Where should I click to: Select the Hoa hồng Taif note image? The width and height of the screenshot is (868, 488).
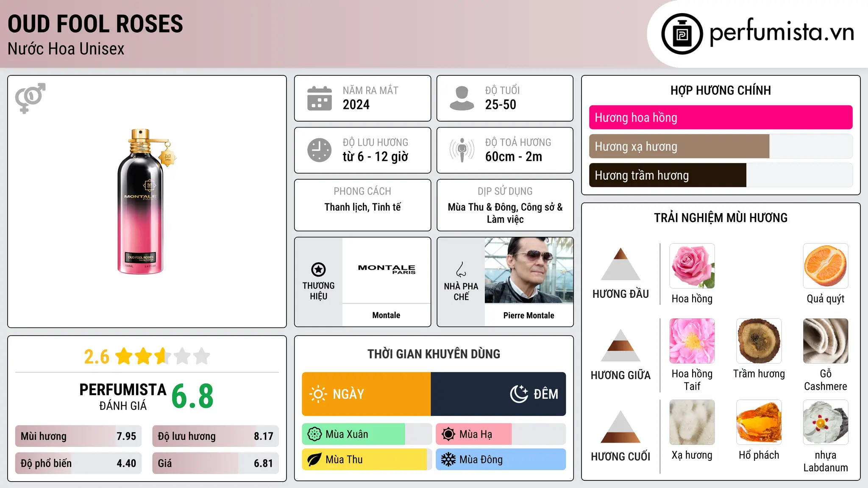[692, 341]
